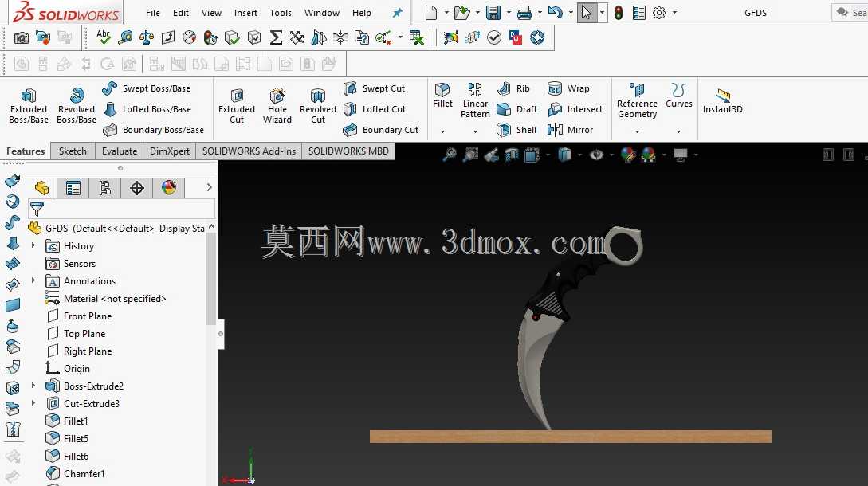Click the Wrap feature tool
Screen dimensions: 868x486
568,88
